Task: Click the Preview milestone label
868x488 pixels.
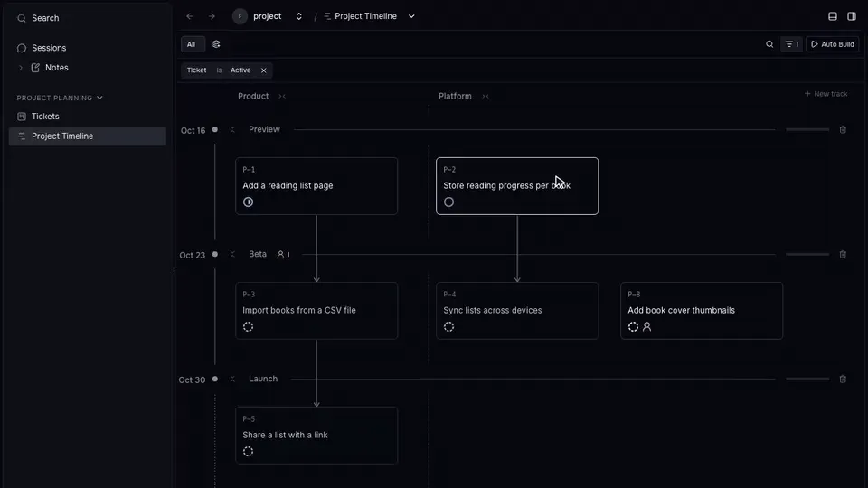Action: pyautogui.click(x=264, y=129)
